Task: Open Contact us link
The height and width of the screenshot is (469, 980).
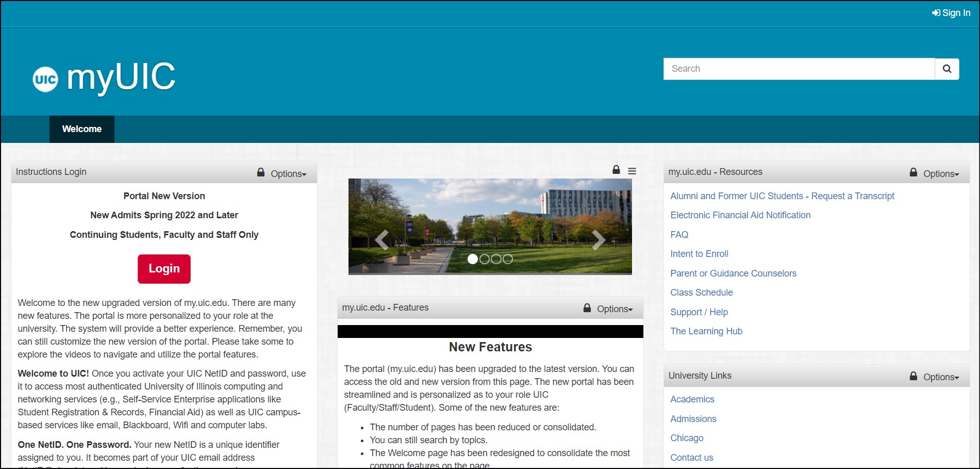Action: click(x=692, y=458)
